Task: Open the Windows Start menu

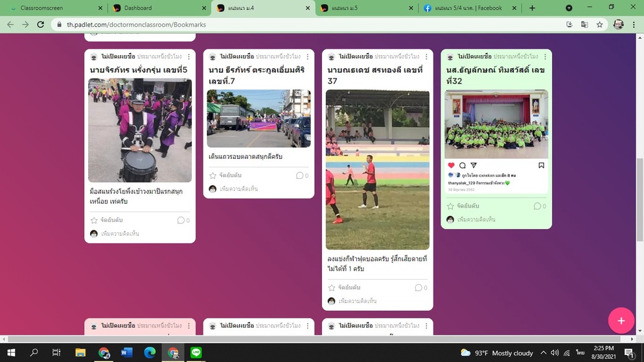Action: tap(11, 352)
